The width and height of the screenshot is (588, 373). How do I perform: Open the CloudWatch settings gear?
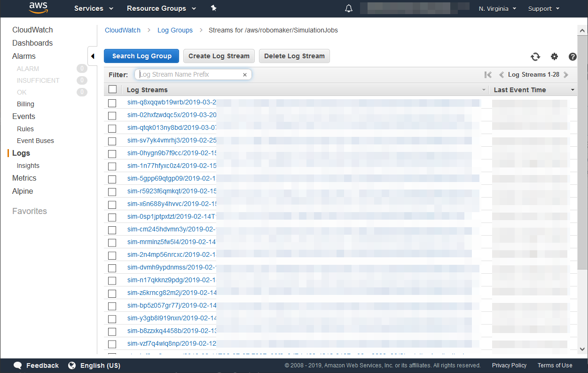coord(554,56)
